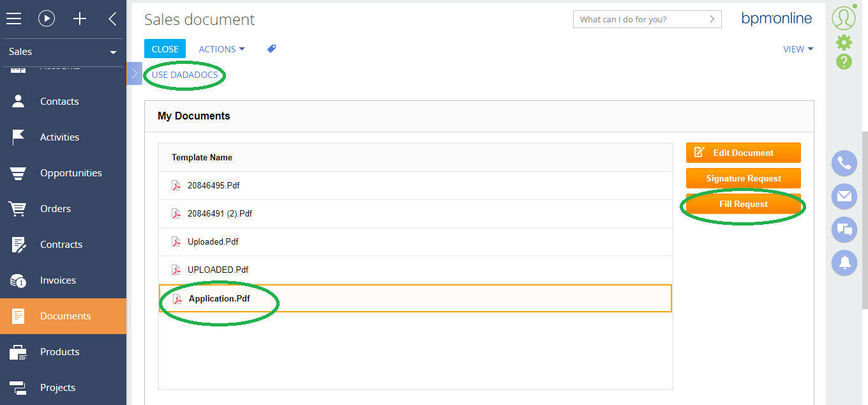Click the Documents page icon
The height and width of the screenshot is (405, 868).
pyautogui.click(x=18, y=316)
